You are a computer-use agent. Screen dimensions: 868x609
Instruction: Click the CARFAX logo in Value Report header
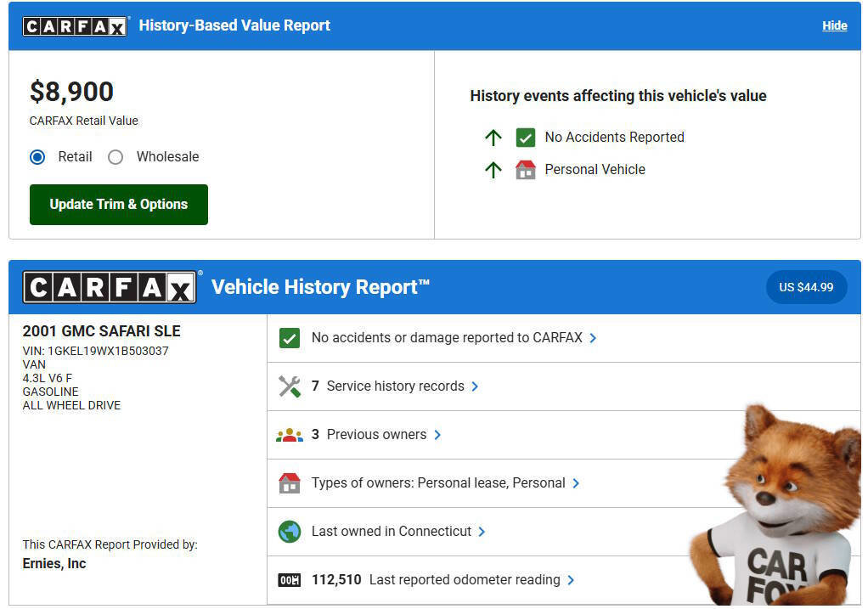pyautogui.click(x=75, y=26)
